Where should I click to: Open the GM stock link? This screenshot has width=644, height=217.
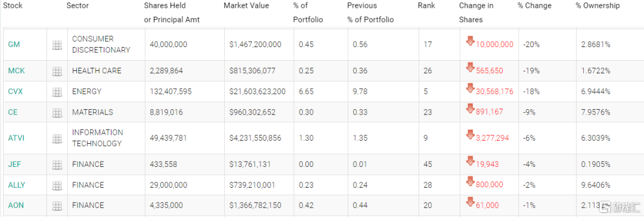[x=14, y=44]
